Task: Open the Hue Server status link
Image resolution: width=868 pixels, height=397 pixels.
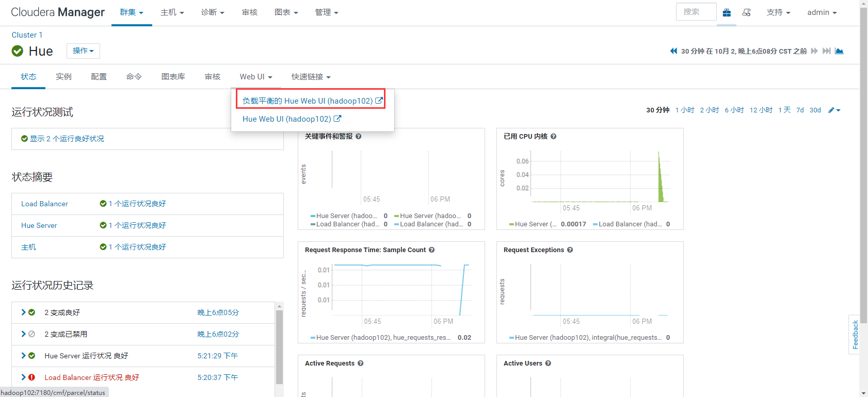Action: click(39, 226)
